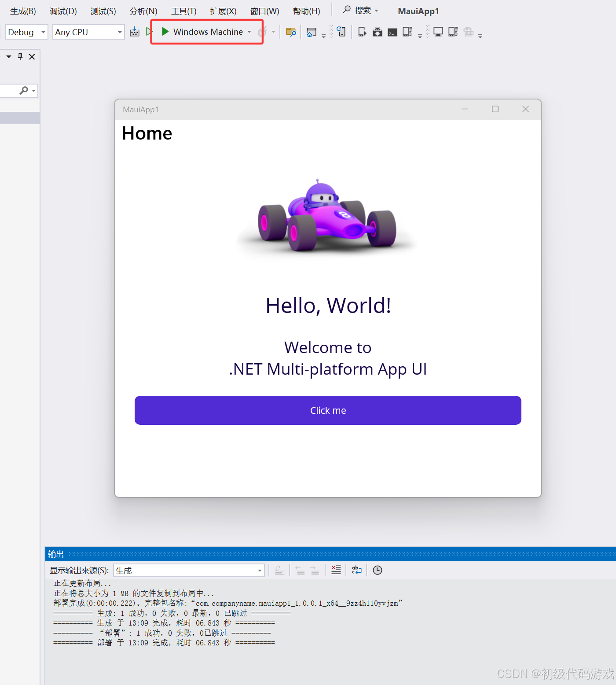Open the 调试(D) menu

63,11
